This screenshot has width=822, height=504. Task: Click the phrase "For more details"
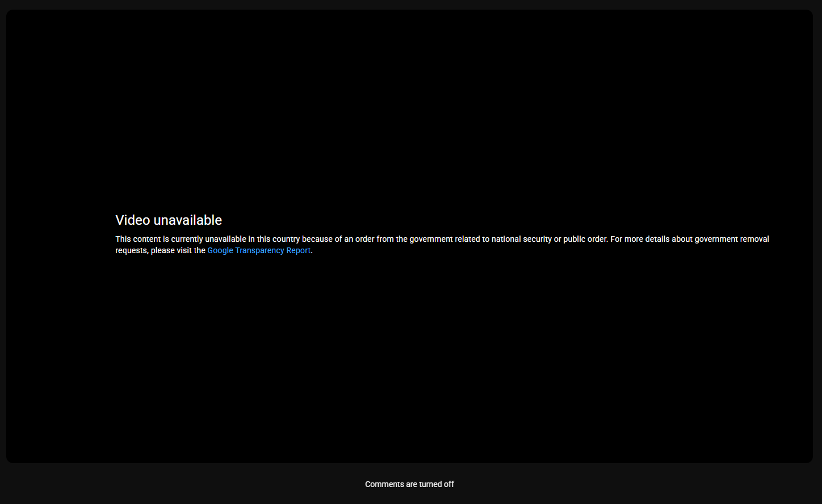640,239
